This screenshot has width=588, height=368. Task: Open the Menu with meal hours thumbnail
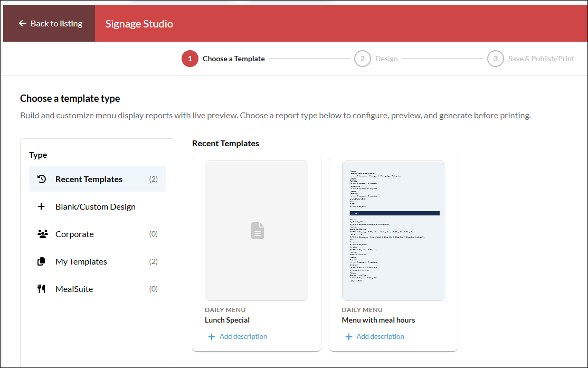pyautogui.click(x=393, y=231)
